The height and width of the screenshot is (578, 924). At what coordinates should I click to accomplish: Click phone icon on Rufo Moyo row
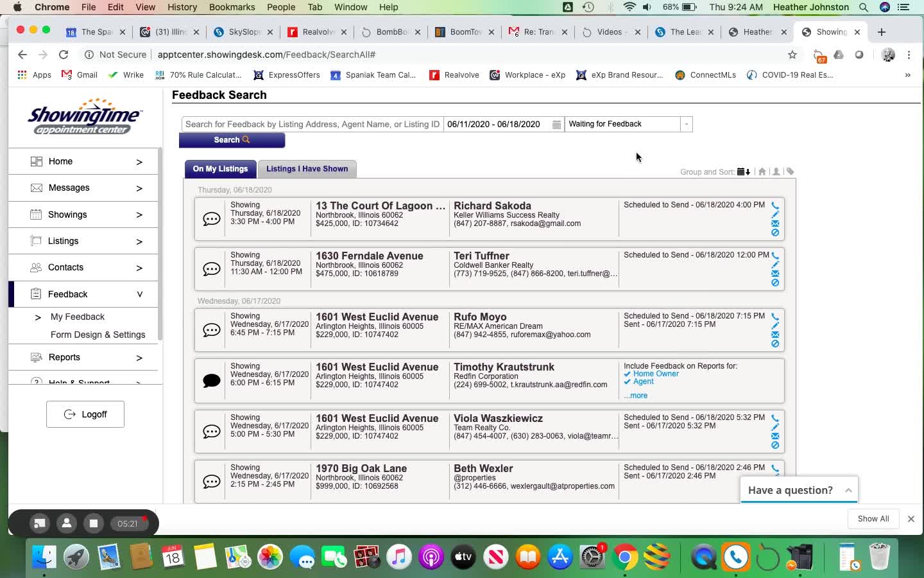775,317
